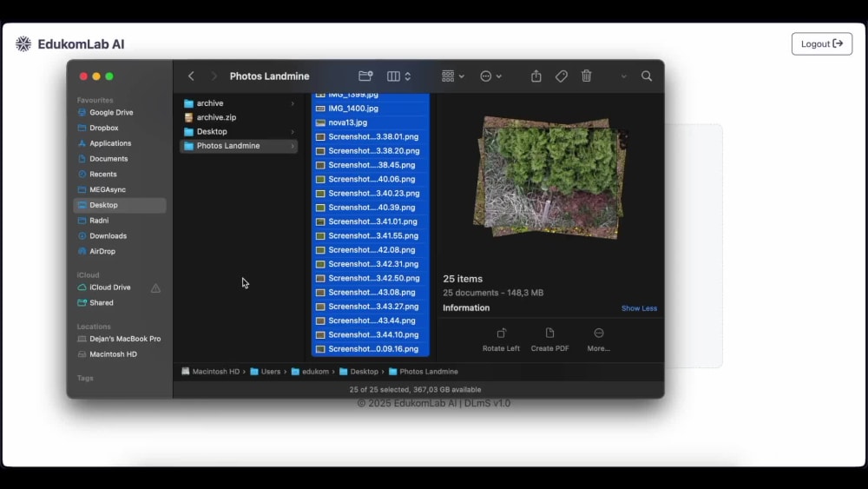Click edukom in path bar
868x489 pixels.
(x=310, y=372)
